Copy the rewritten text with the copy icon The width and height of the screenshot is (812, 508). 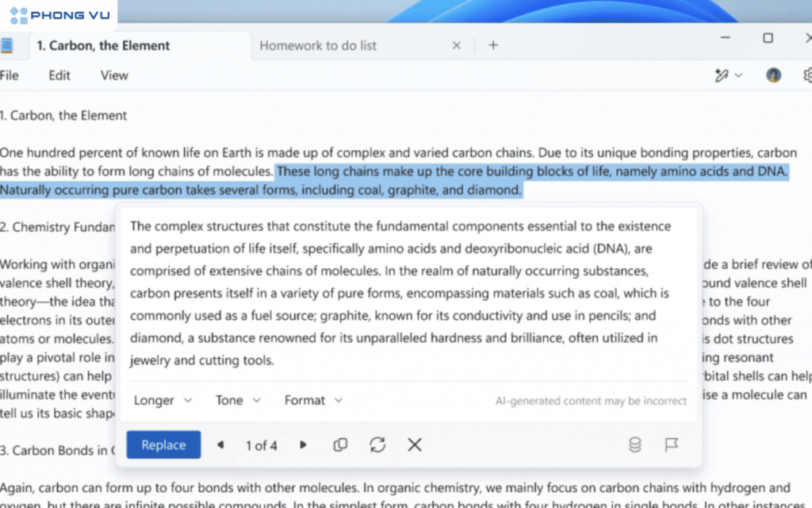[340, 445]
